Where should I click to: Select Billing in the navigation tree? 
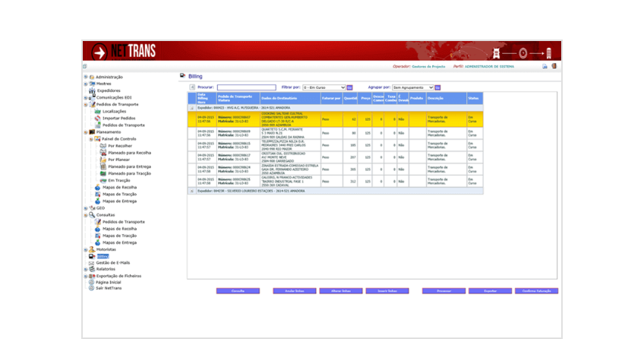103,256
